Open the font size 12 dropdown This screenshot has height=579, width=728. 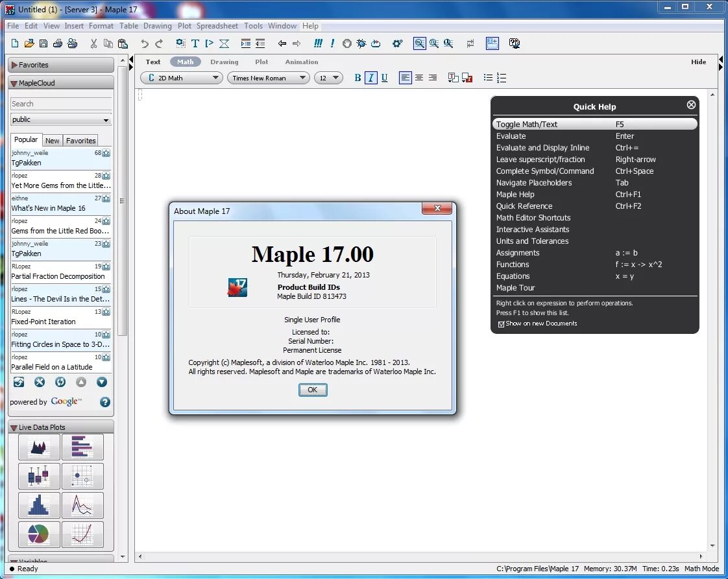click(329, 78)
